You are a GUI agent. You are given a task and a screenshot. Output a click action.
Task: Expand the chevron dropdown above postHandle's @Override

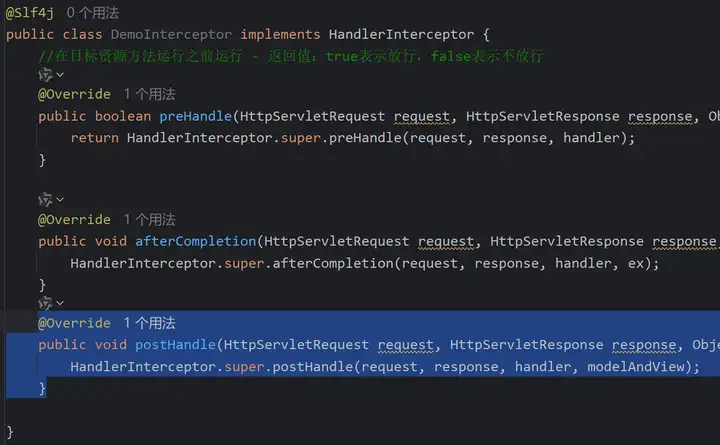[60, 303]
